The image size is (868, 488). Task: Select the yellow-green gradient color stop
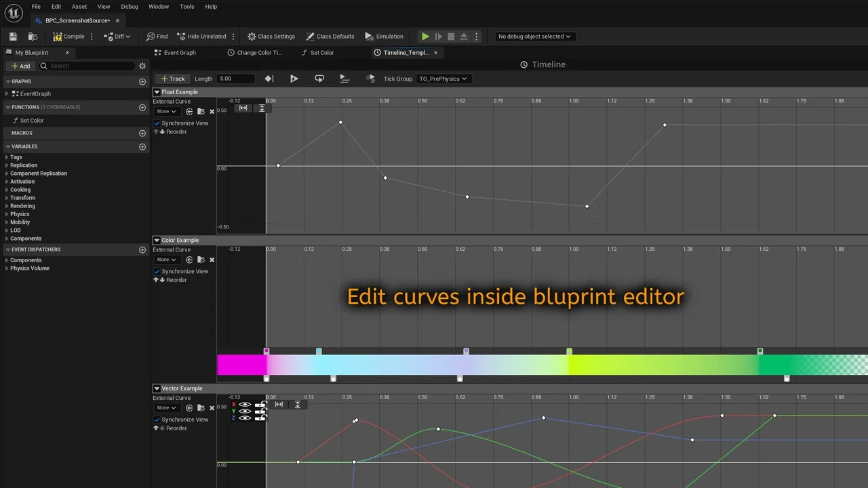coord(569,351)
